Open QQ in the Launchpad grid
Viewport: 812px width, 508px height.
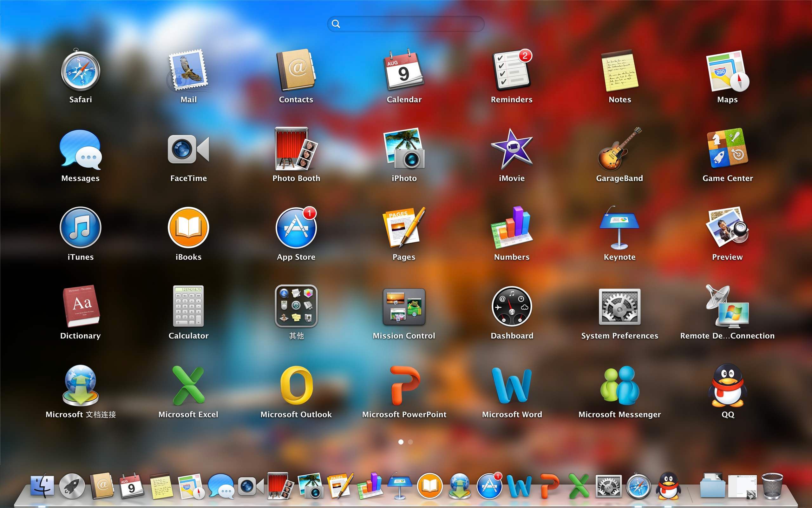(727, 385)
